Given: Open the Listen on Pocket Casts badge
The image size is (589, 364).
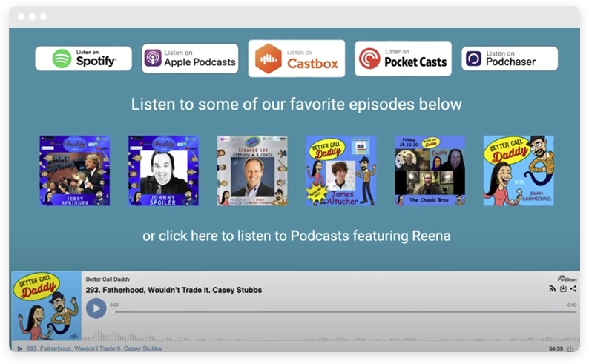Looking at the screenshot, I should pyautogui.click(x=403, y=59).
